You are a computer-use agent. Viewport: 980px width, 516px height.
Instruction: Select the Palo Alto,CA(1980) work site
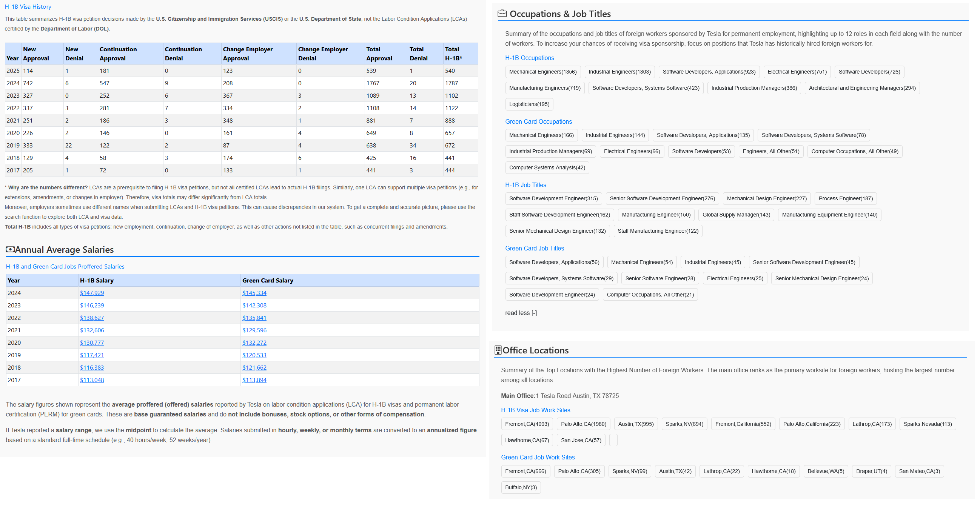[584, 424]
